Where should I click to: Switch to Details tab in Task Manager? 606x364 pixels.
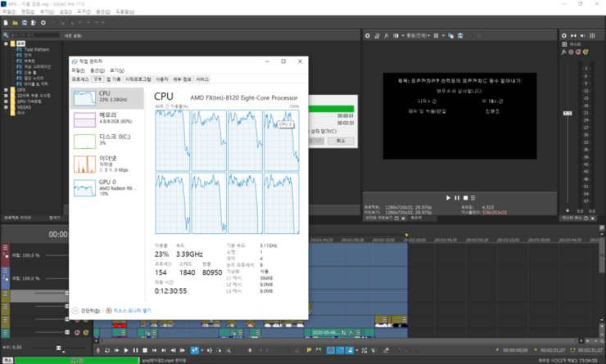pyautogui.click(x=182, y=79)
